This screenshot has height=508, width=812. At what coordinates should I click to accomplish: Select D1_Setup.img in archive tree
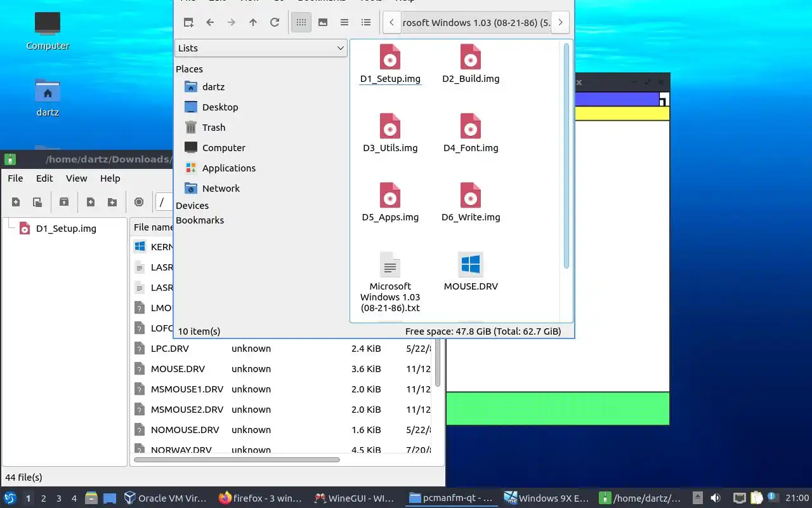(x=66, y=229)
